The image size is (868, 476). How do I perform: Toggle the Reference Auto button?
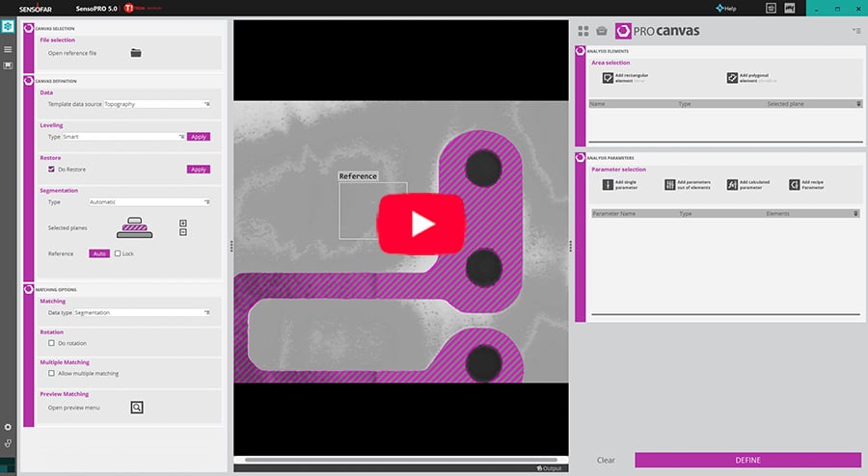click(99, 253)
